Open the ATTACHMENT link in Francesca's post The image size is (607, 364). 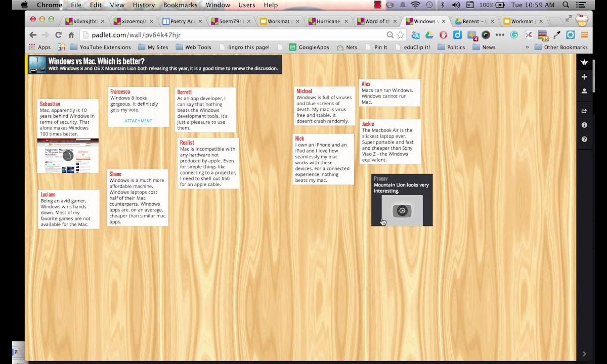coord(138,121)
